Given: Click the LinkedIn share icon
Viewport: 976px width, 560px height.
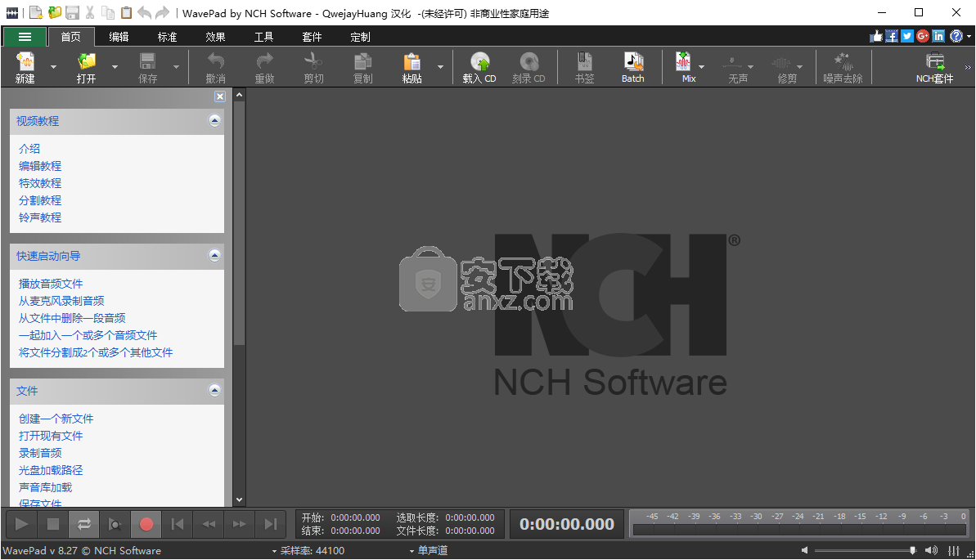Looking at the screenshot, I should 938,36.
